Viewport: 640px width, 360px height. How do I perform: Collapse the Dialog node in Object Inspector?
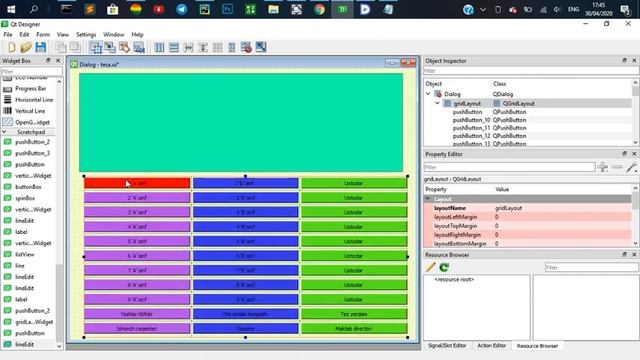[x=428, y=94]
